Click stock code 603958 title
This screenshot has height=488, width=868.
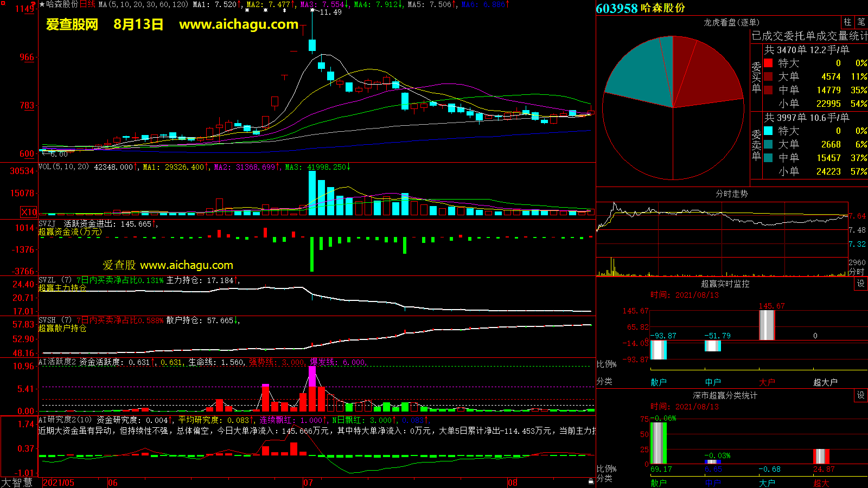tap(616, 9)
